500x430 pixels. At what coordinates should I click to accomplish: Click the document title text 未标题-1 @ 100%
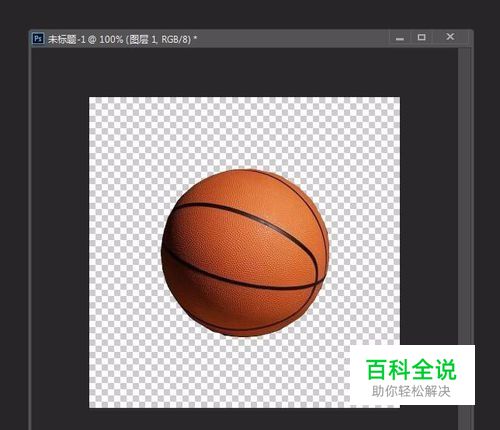(x=86, y=39)
